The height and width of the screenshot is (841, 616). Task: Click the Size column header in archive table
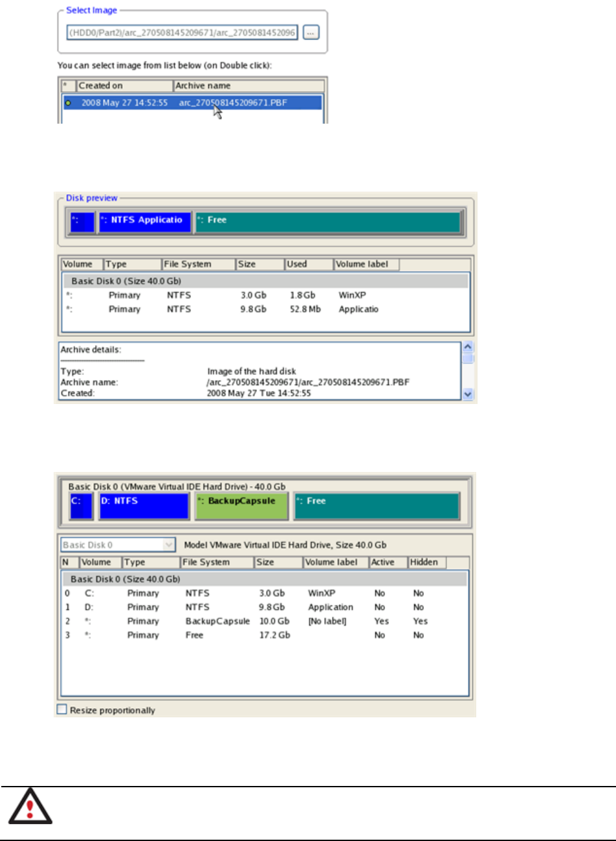pyautogui.click(x=261, y=264)
